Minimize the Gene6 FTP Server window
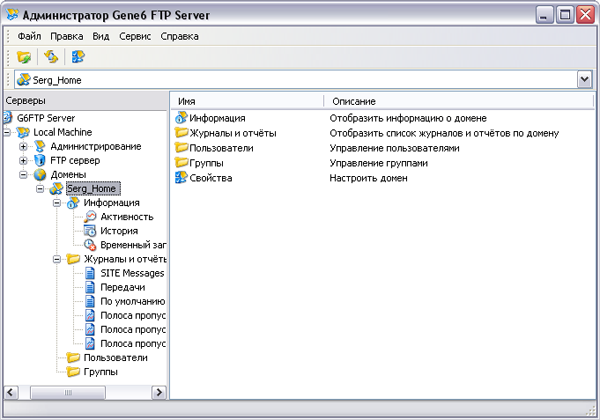Screen dimensions: 600x420 tap(544, 15)
